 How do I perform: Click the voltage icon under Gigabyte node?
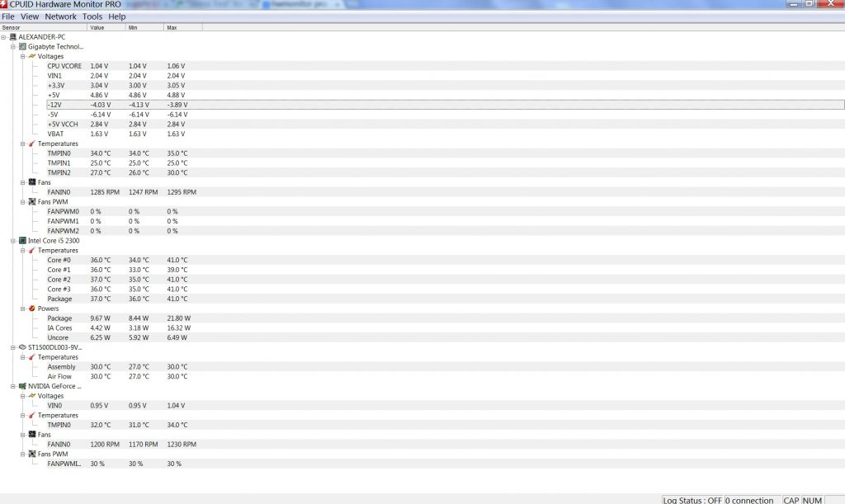(x=32, y=56)
